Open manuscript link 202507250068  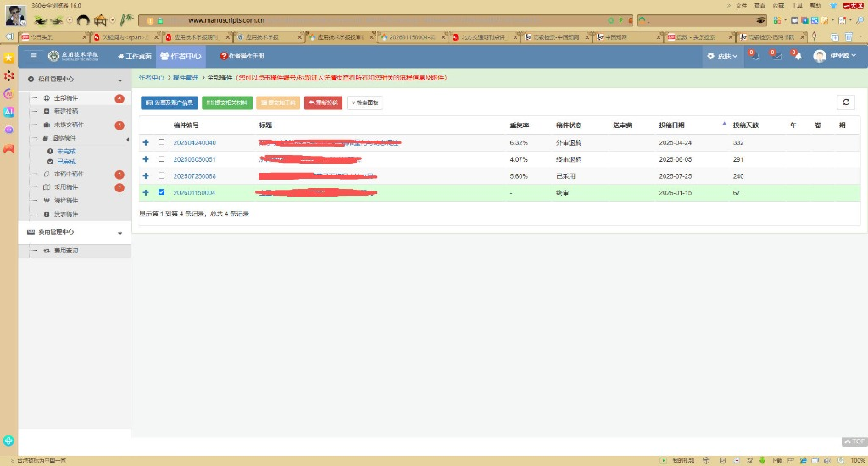(x=195, y=176)
